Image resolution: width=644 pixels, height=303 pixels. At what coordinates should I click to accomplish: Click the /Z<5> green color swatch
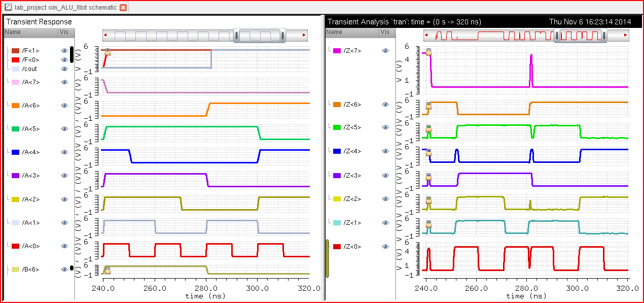(x=337, y=128)
